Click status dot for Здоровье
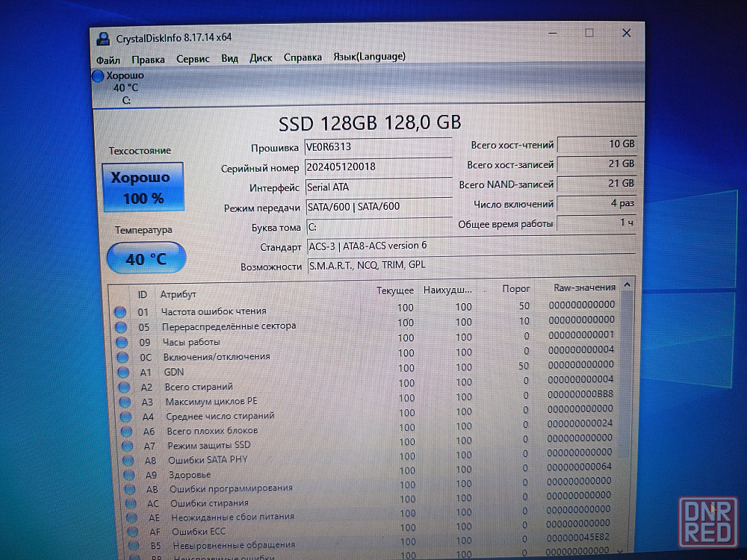Image resolution: width=747 pixels, height=560 pixels. [x=129, y=475]
